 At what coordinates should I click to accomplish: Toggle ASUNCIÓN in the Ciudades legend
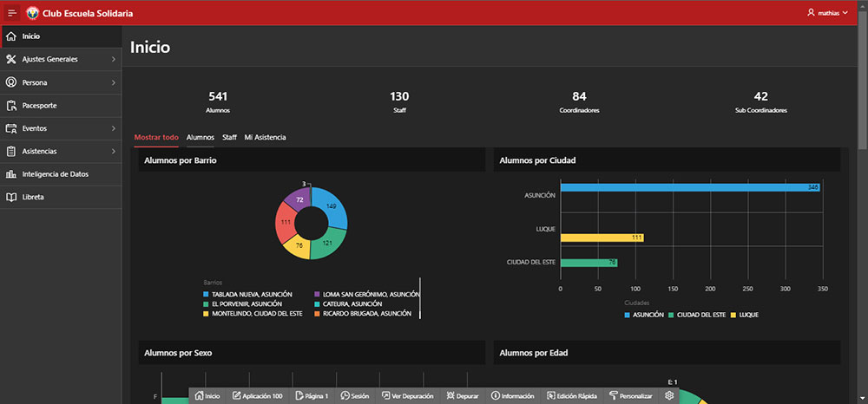[644, 315]
